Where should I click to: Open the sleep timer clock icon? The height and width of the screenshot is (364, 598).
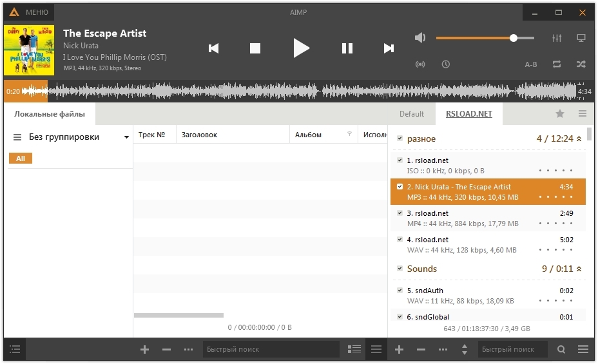click(x=445, y=64)
